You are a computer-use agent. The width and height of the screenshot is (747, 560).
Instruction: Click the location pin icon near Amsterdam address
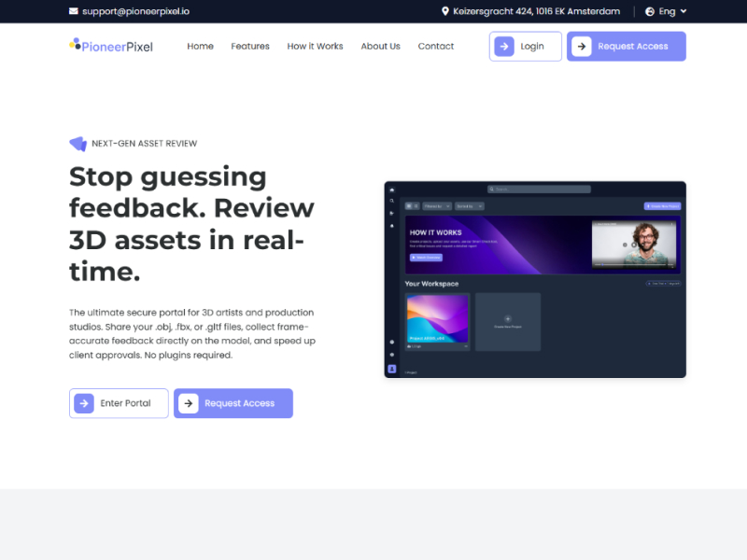pos(445,11)
